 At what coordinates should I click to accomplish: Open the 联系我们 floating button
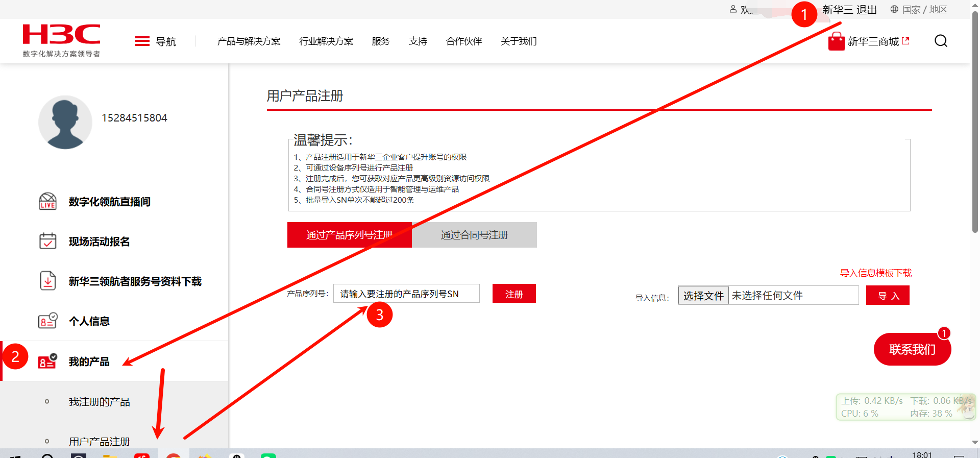[912, 349]
